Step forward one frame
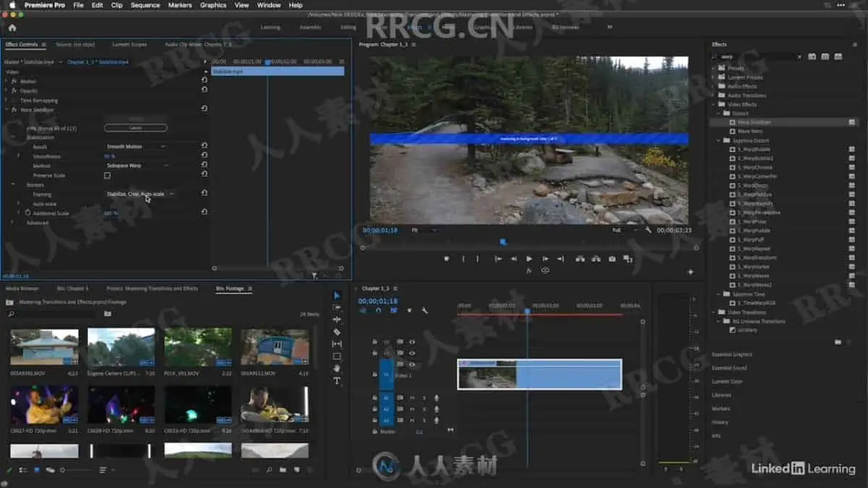Screen dimensions: 868x488 tap(545, 258)
